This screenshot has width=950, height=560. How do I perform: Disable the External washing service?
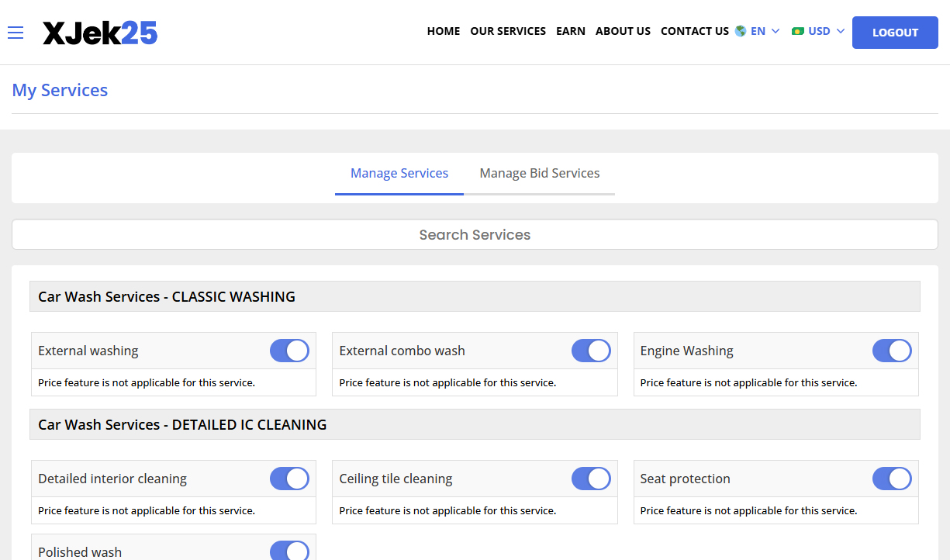pos(289,350)
